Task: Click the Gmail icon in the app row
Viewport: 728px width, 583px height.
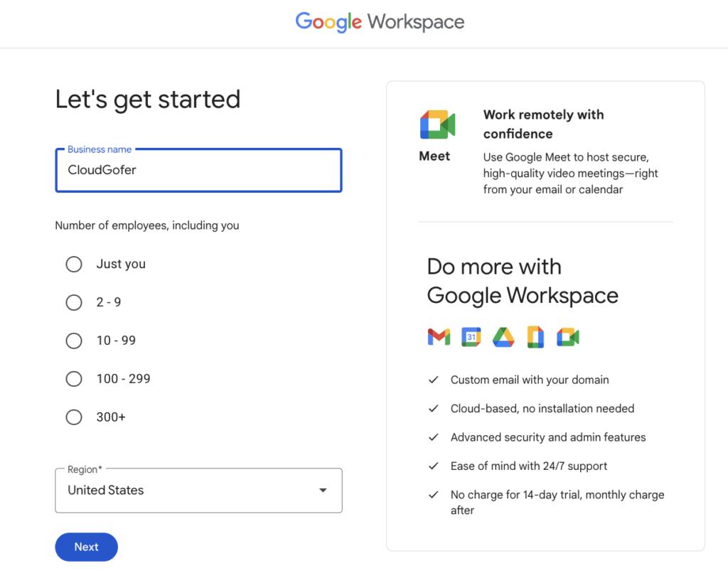Action: pyautogui.click(x=439, y=337)
